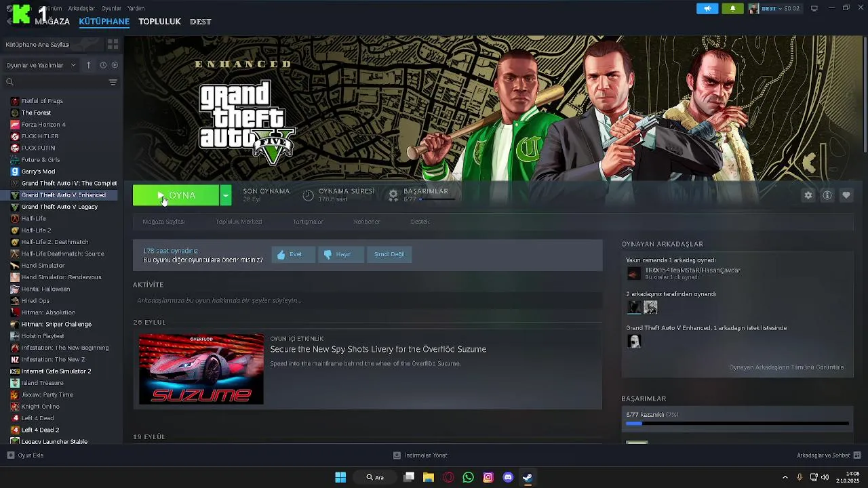Image resolution: width=868 pixels, height=488 pixels.
Task: Open the TOPLULUK tab
Action: (159, 22)
